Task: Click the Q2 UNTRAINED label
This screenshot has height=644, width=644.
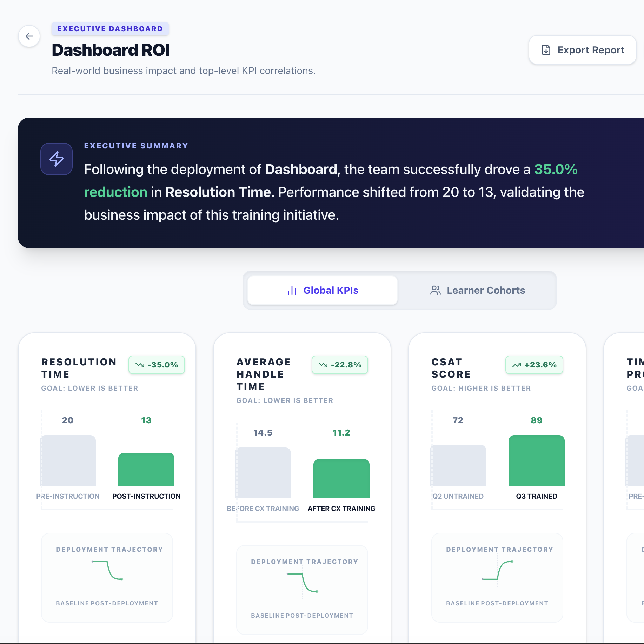Action: [458, 496]
